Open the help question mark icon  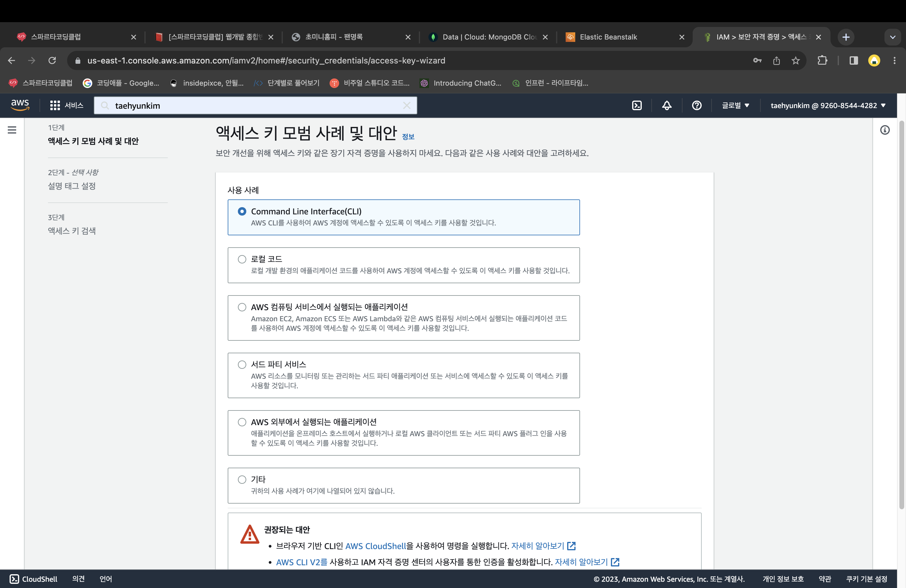tap(697, 105)
